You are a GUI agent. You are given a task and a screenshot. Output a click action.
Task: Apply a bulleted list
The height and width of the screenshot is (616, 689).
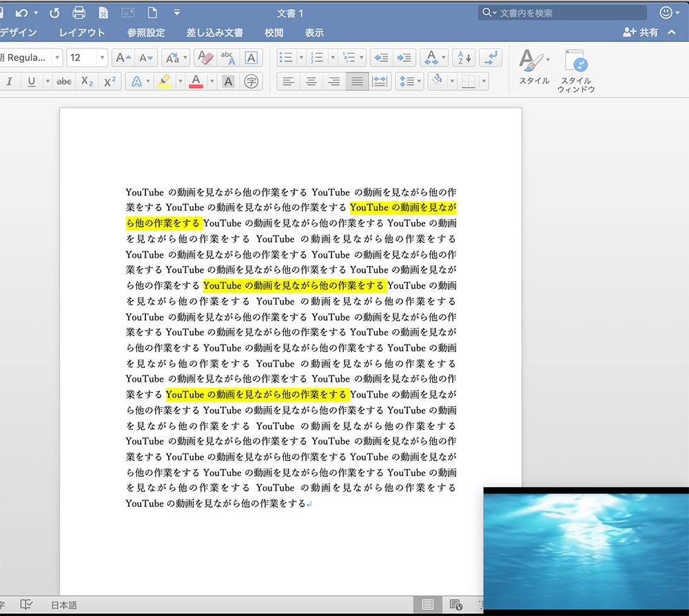286,58
